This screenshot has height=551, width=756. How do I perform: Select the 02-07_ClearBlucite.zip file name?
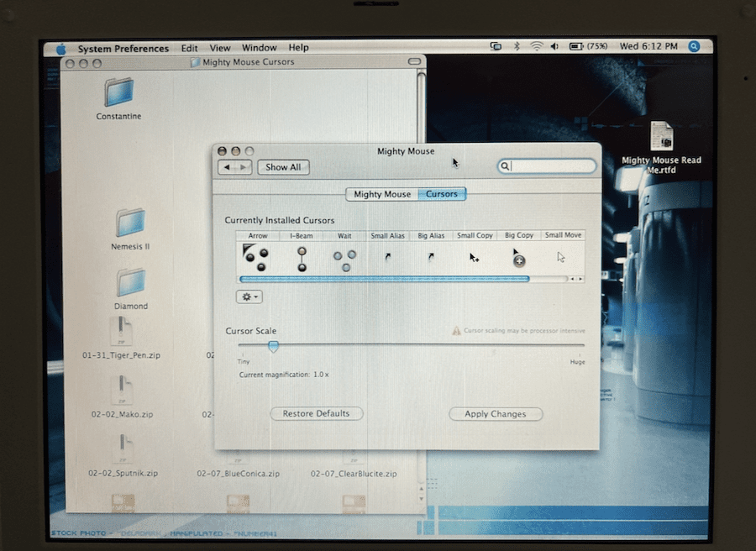click(354, 474)
